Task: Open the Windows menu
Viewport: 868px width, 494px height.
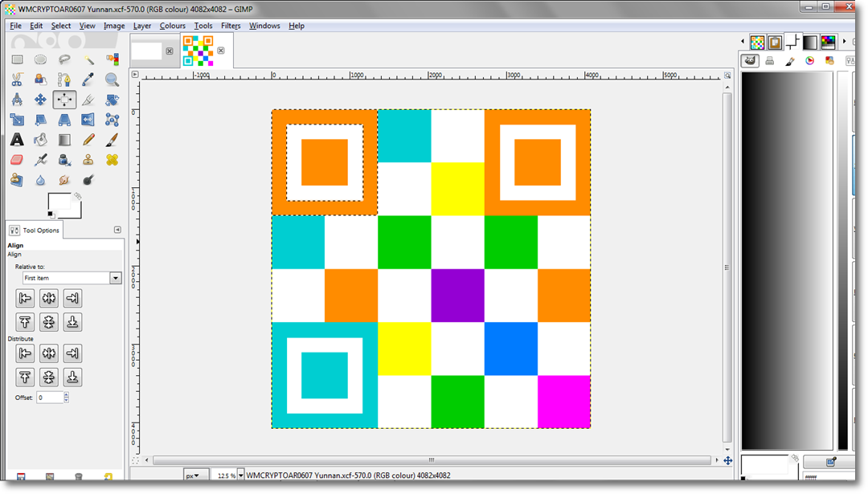Action: coord(264,26)
